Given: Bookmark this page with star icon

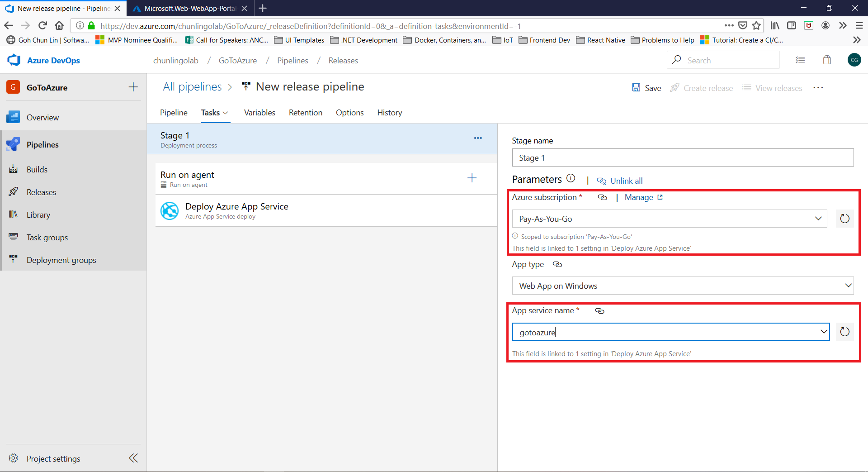Looking at the screenshot, I should coord(756,25).
